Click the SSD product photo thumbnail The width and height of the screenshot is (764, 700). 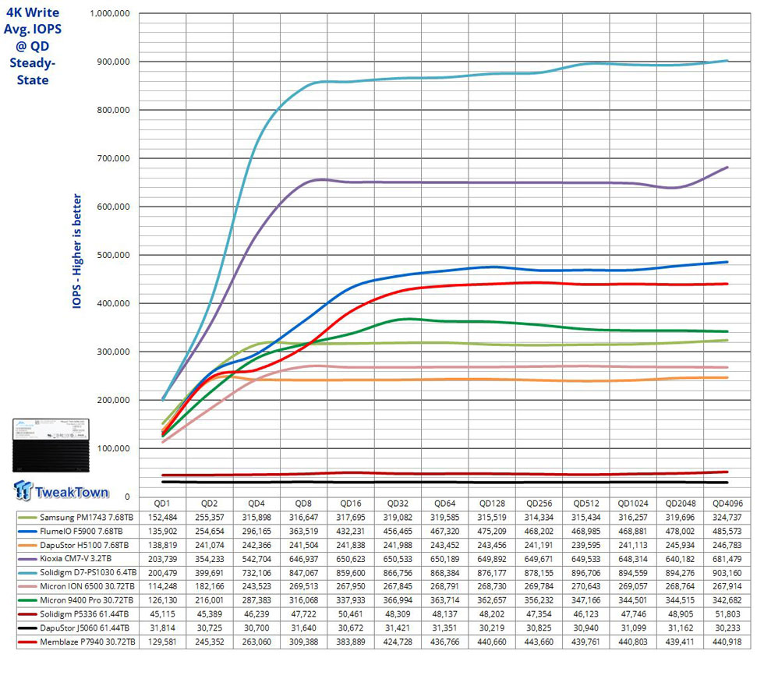(51, 445)
